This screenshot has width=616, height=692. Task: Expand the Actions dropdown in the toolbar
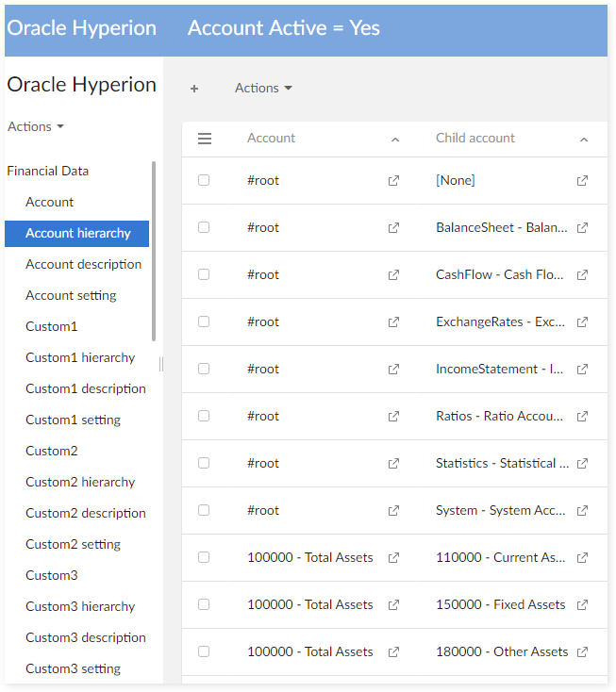point(263,88)
